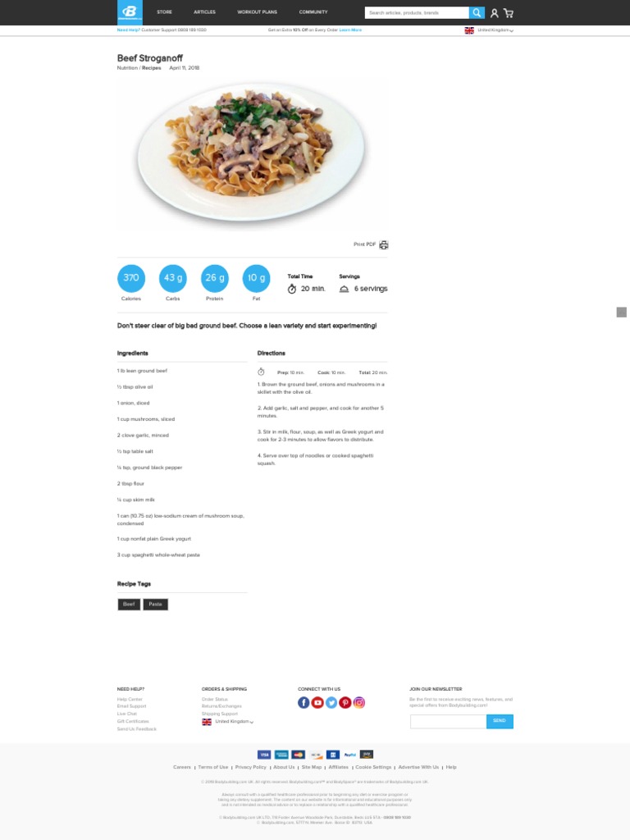Image resolution: width=630 pixels, height=840 pixels.
Task: Click the newsletter email input field
Action: pos(449,721)
